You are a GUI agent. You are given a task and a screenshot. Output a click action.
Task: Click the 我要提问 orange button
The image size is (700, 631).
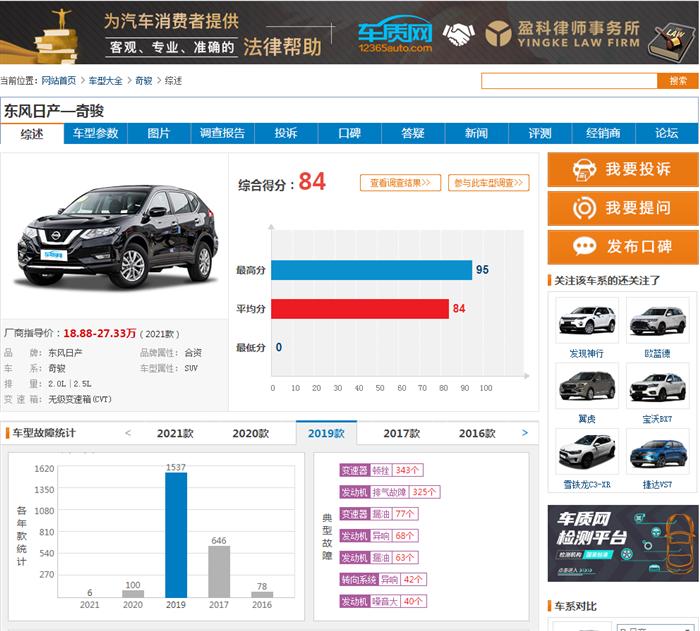tap(623, 208)
